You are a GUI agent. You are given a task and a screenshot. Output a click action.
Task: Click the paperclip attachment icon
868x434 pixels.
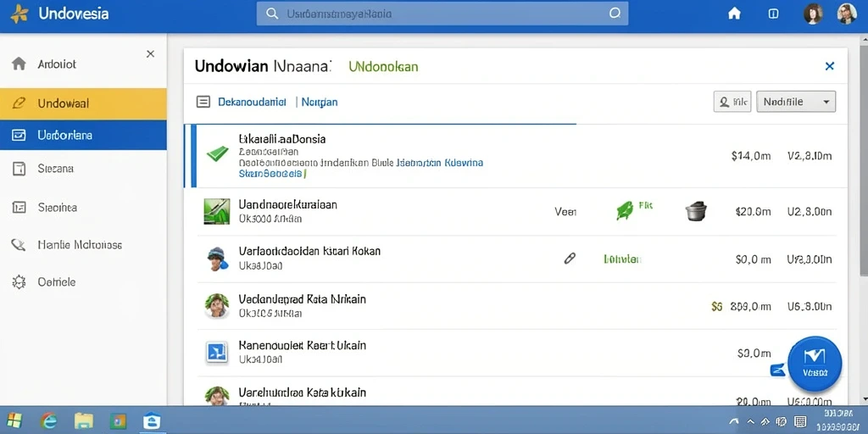[570, 258]
